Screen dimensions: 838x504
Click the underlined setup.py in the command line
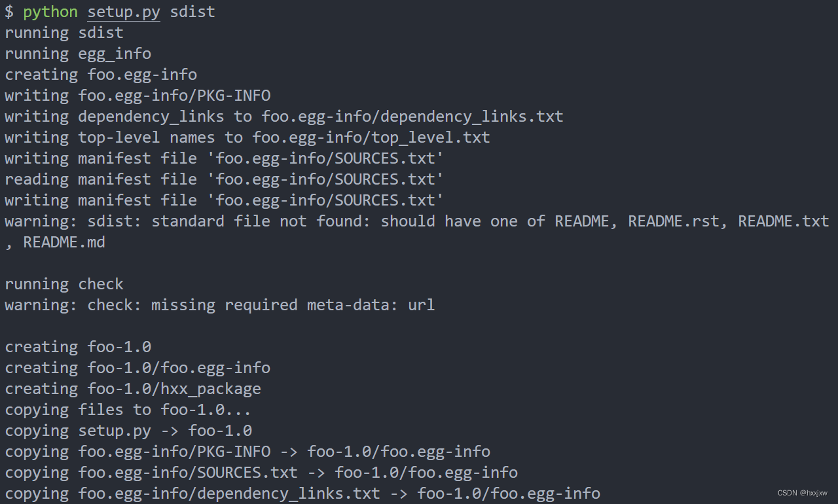click(x=124, y=12)
